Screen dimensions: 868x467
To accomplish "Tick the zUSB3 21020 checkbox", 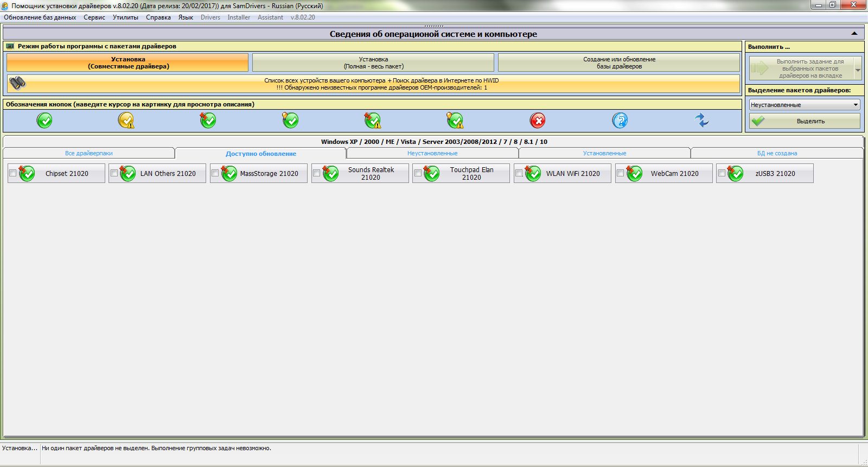I will tap(722, 173).
